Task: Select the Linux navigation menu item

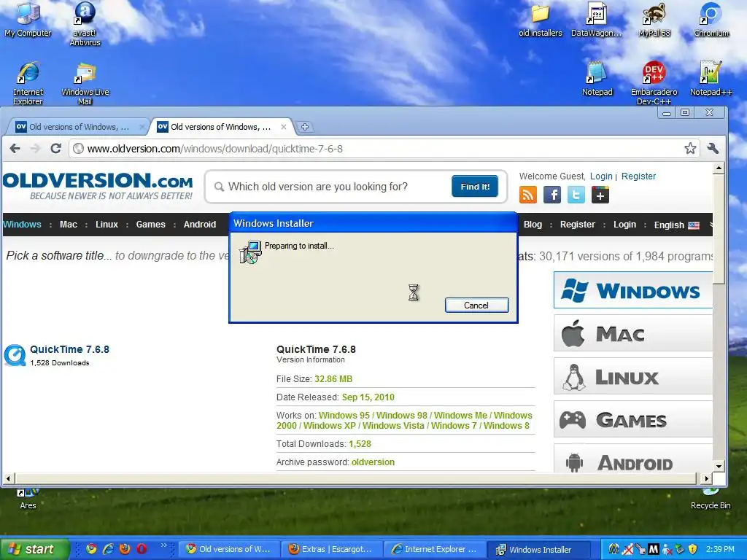Action: [x=107, y=225]
